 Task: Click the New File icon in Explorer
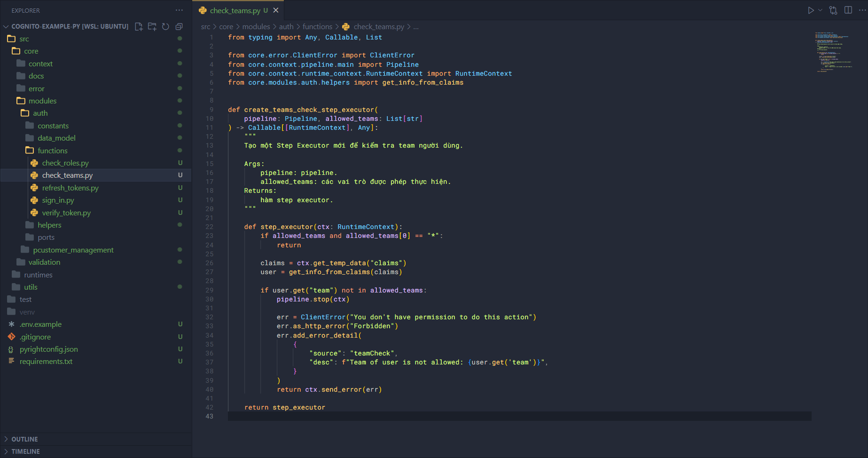pyautogui.click(x=139, y=26)
